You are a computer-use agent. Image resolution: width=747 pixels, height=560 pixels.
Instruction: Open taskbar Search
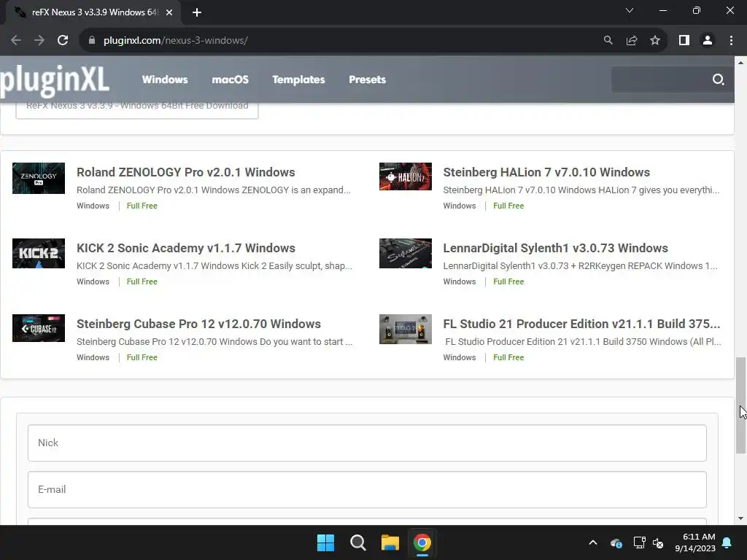coord(357,542)
